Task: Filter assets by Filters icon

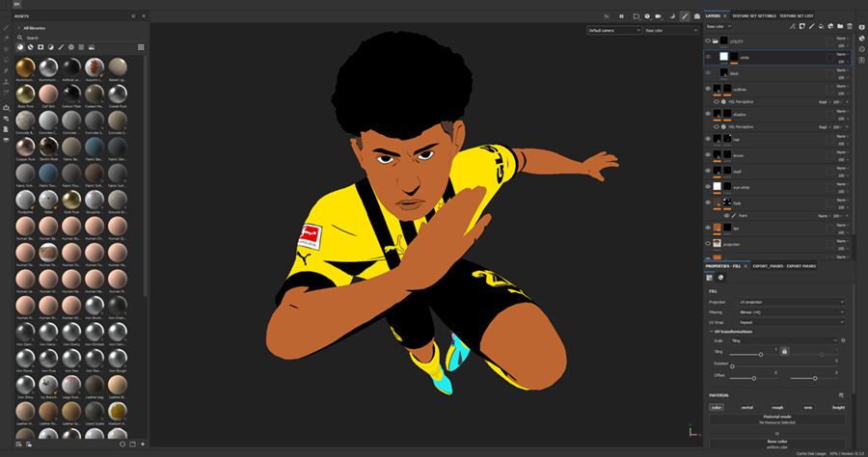Action: 50,47
